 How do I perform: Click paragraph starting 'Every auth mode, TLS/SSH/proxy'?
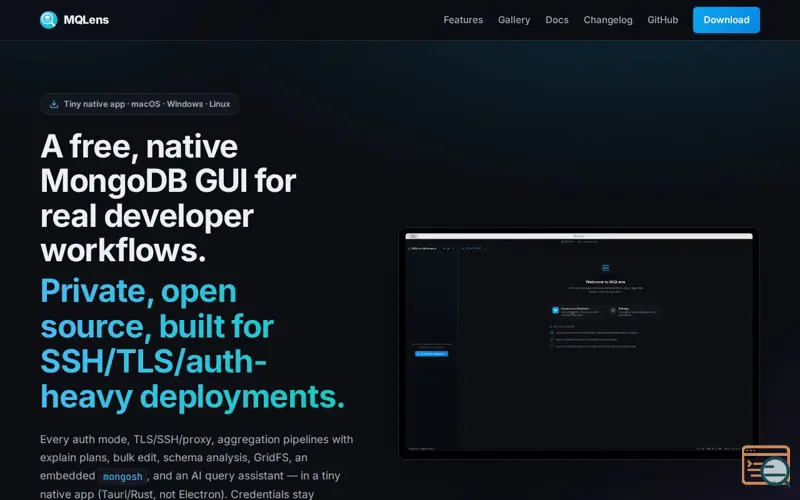pos(196,466)
